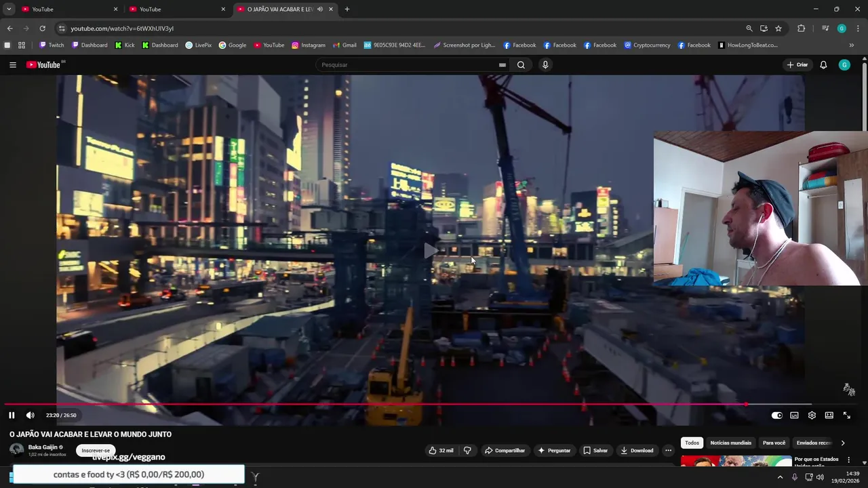Turn on subtitles via the captions icon
The width and height of the screenshot is (868, 488).
tap(794, 415)
